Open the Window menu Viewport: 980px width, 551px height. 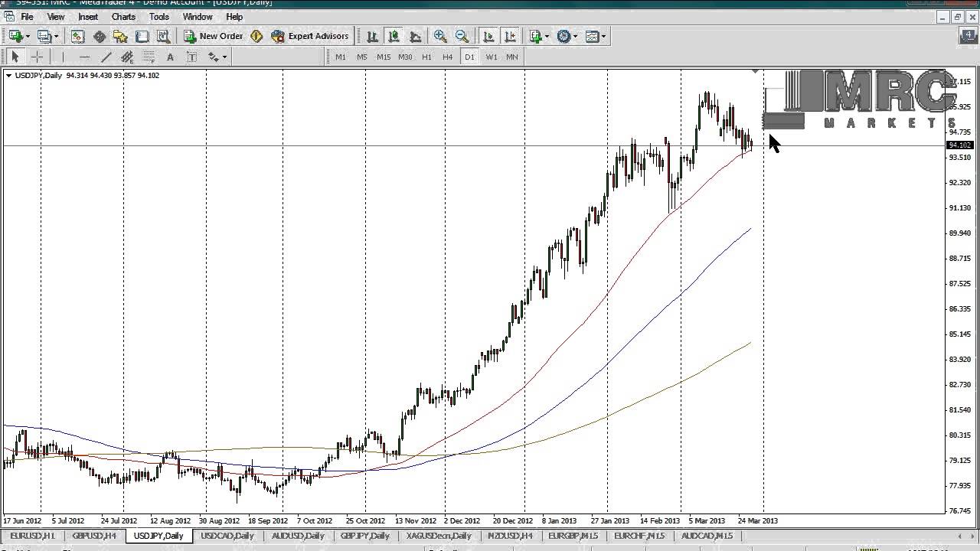click(x=198, y=16)
